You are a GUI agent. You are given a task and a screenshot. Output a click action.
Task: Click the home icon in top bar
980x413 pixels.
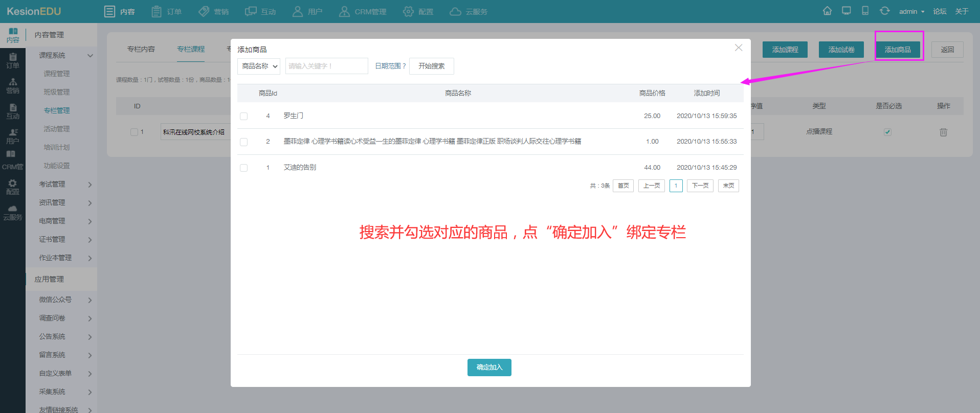827,11
